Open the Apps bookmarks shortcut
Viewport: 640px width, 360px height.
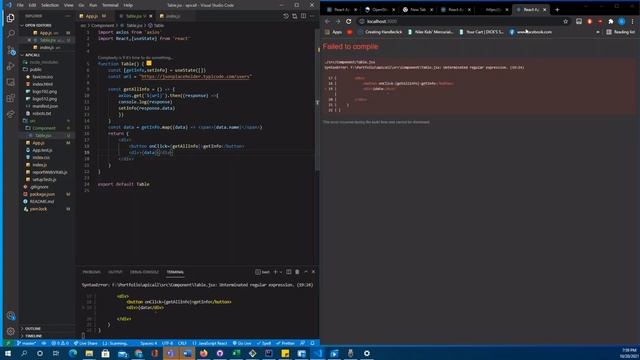tap(333, 32)
